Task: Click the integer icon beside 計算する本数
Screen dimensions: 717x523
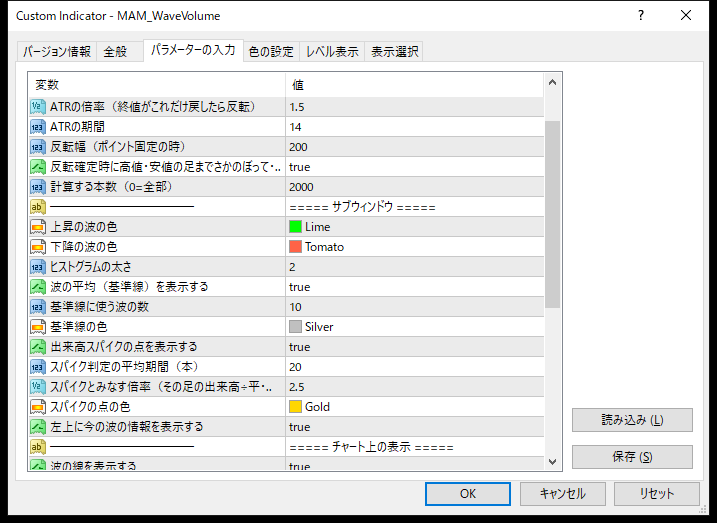Action: coord(38,187)
